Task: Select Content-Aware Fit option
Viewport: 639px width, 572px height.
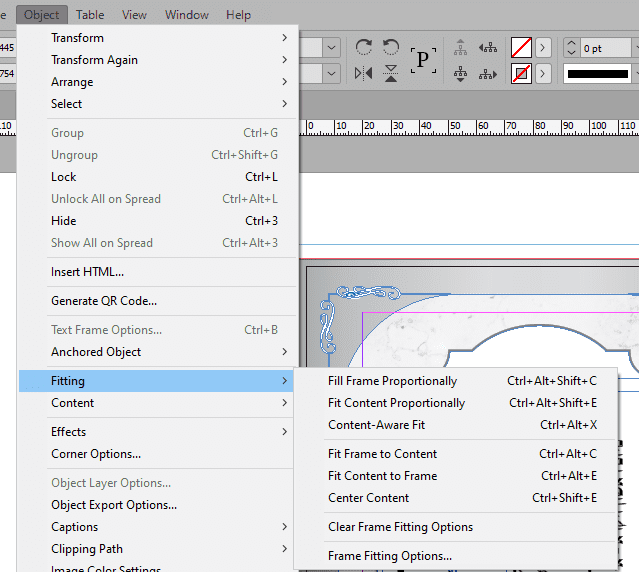Action: pyautogui.click(x=376, y=425)
